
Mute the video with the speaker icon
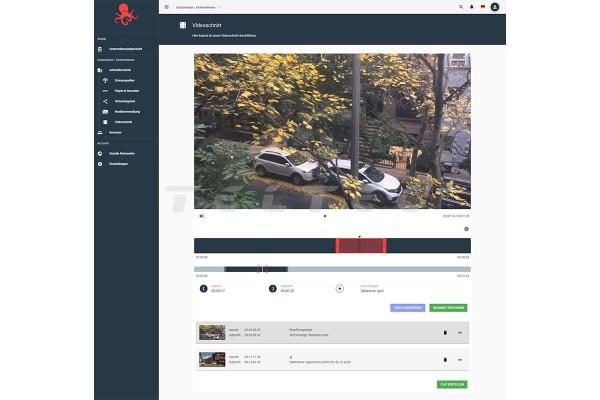201,215
